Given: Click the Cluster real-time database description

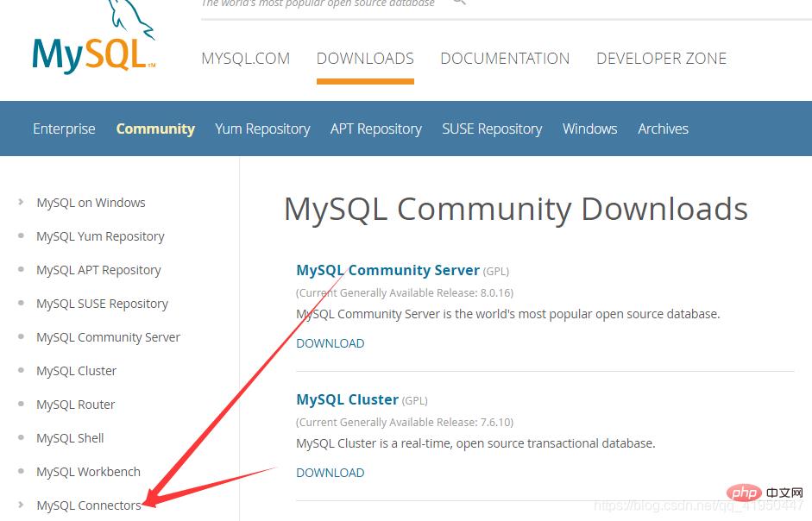Looking at the screenshot, I should pos(476,444).
